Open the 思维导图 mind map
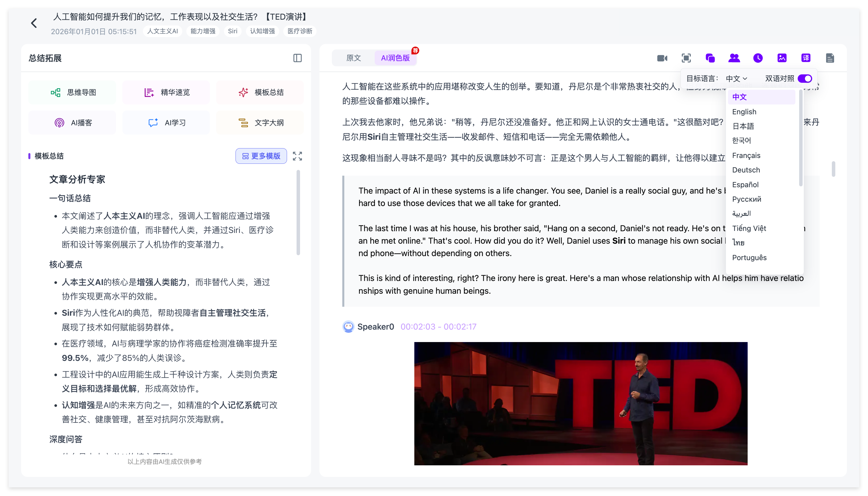This screenshot has width=868, height=496. click(72, 92)
